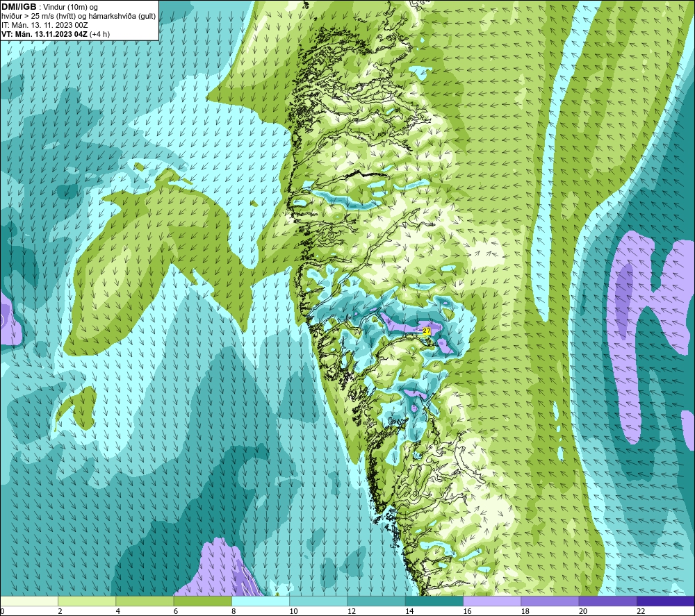695x616 pixels.
Task: Click the teal 12–14 m/s legend swatch
Action: coord(376,601)
